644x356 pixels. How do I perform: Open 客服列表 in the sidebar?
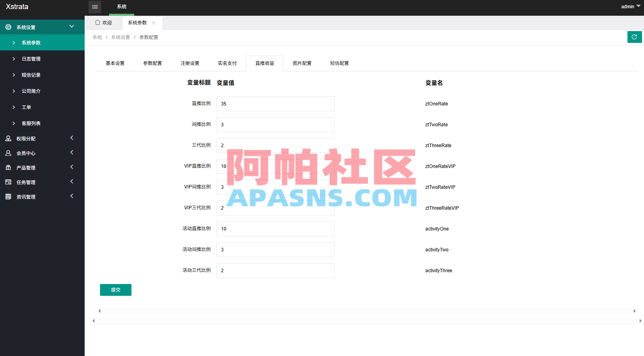pos(42,123)
